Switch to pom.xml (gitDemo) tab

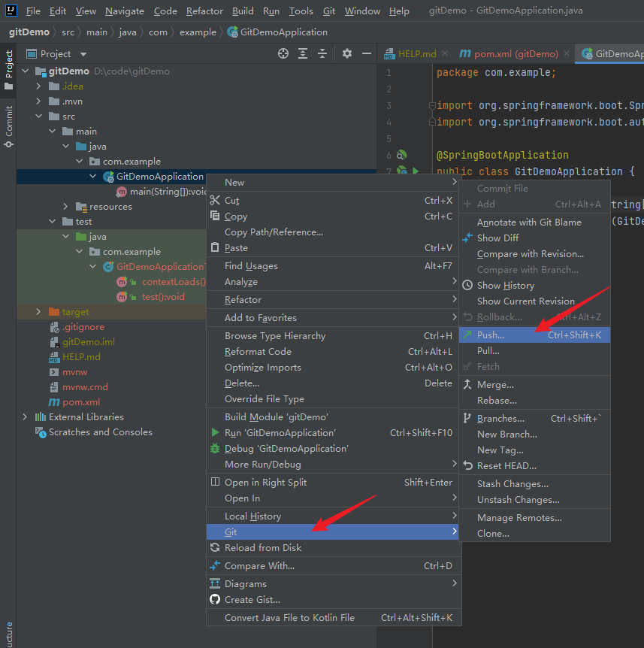click(x=516, y=53)
